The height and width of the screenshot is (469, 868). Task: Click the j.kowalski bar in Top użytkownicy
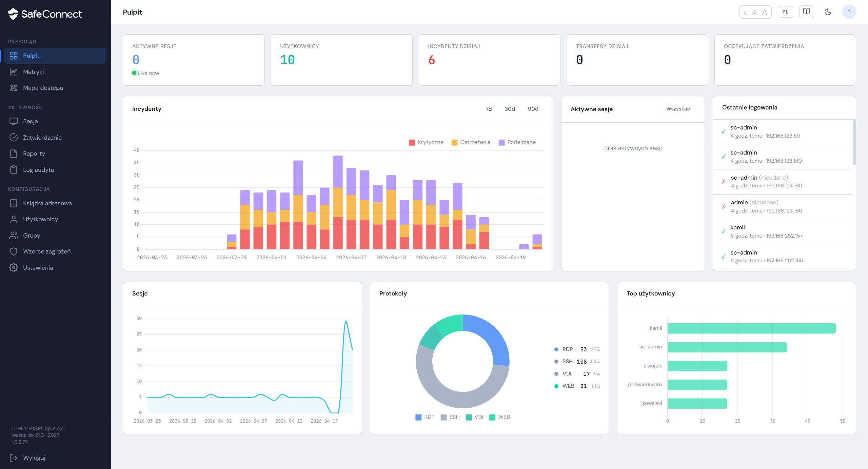pyautogui.click(x=697, y=403)
